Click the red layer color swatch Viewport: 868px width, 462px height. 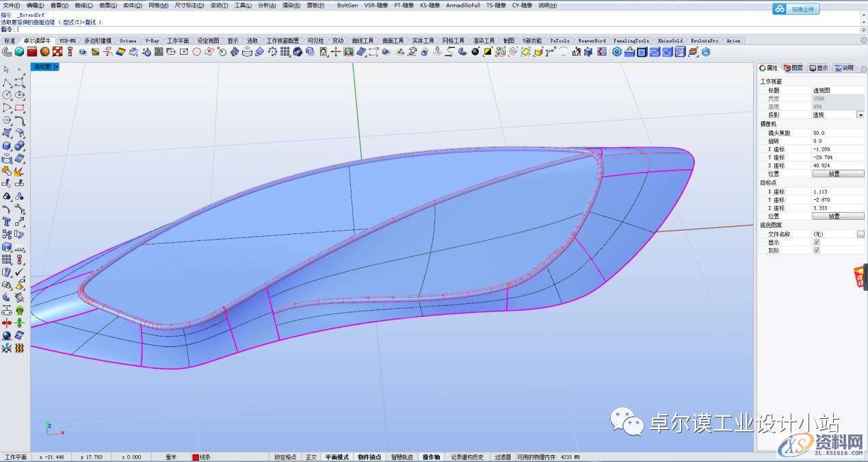click(x=195, y=457)
